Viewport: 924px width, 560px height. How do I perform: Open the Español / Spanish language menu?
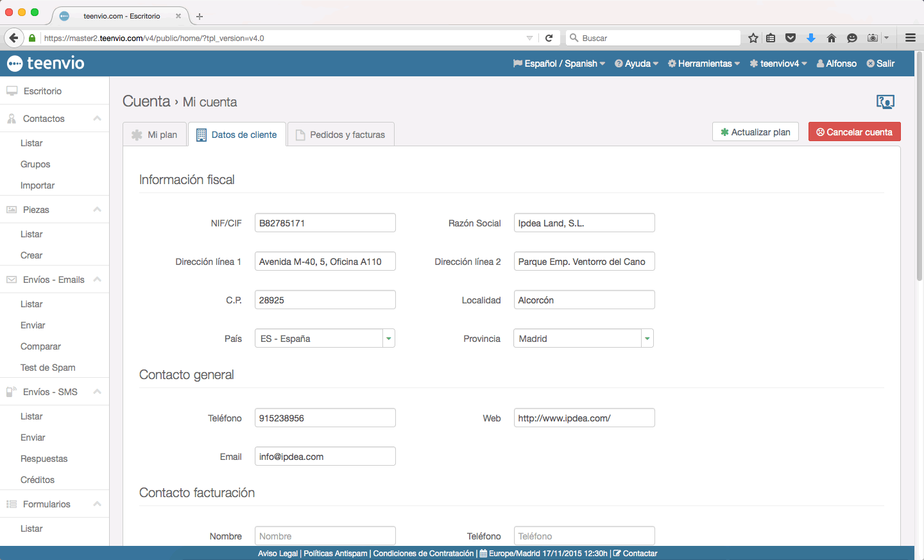559,64
